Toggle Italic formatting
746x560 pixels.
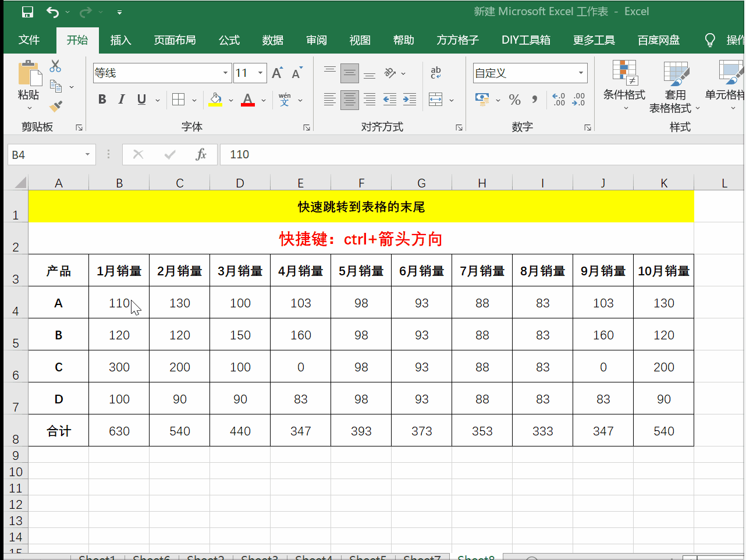pyautogui.click(x=122, y=100)
